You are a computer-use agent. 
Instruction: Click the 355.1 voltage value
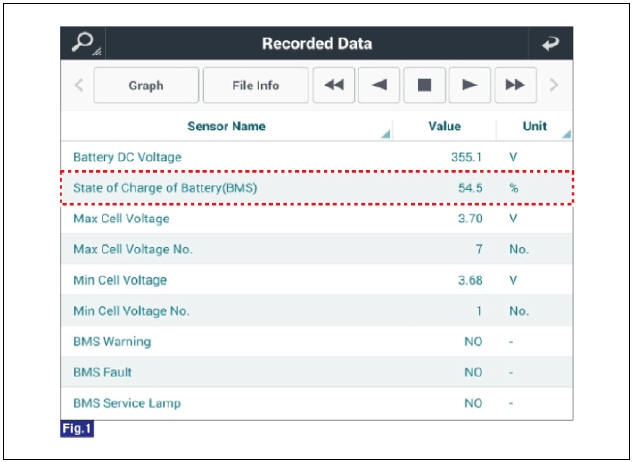pyautogui.click(x=467, y=157)
